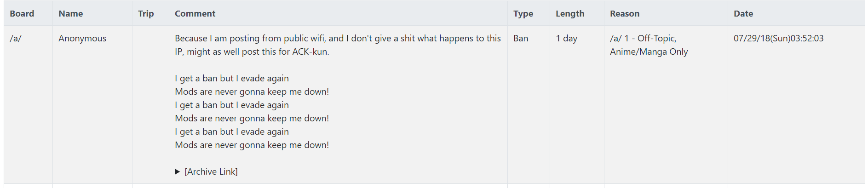
Task: Click the first 'I get a ban' lyric line
Action: pos(232,78)
